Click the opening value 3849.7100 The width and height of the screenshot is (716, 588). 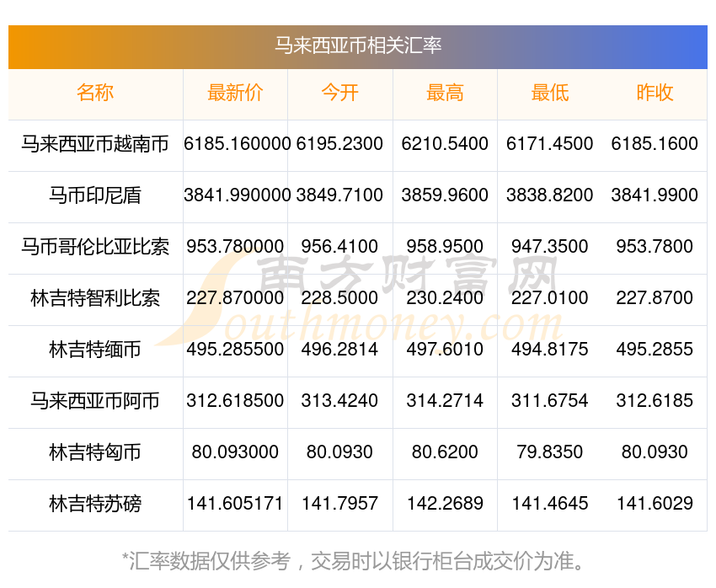pyautogui.click(x=339, y=195)
